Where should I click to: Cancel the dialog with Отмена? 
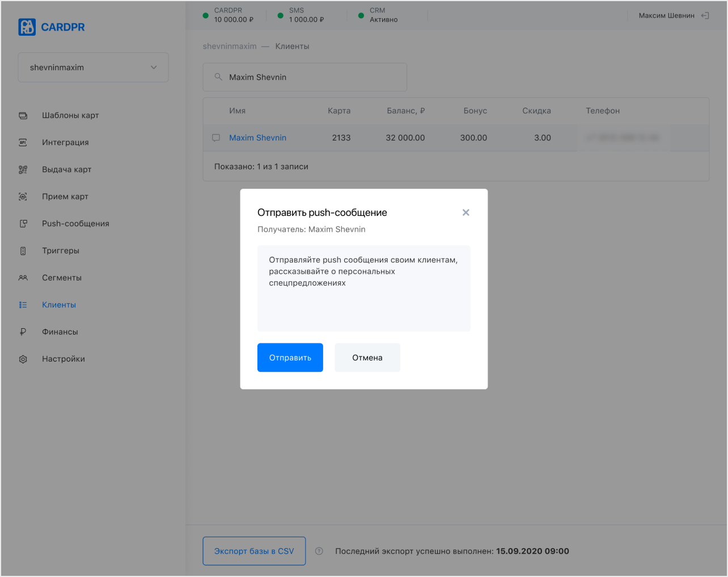(x=367, y=358)
